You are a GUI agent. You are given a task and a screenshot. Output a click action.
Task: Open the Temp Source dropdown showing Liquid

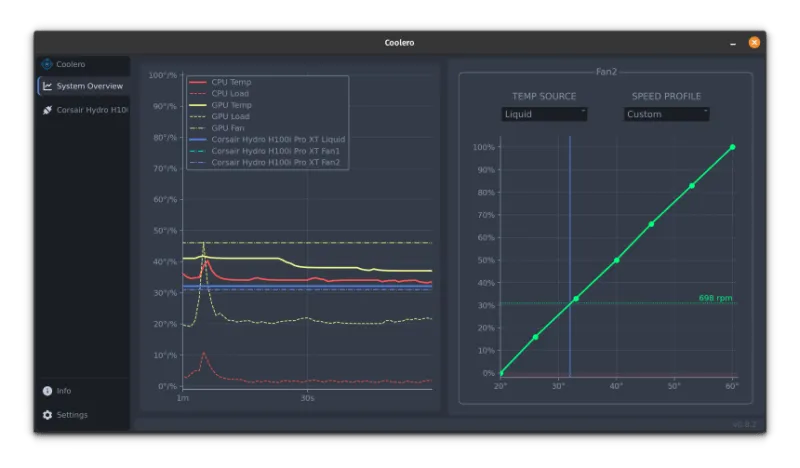tap(544, 114)
